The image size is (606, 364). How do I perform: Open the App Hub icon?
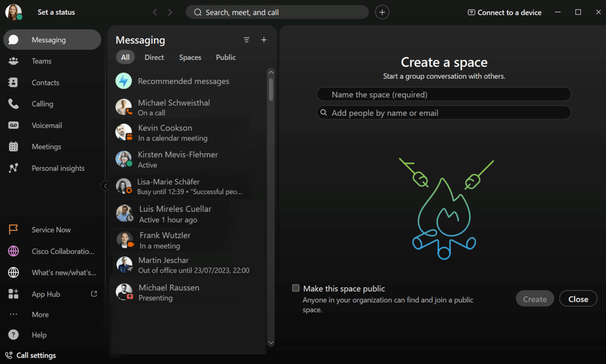pos(13,294)
